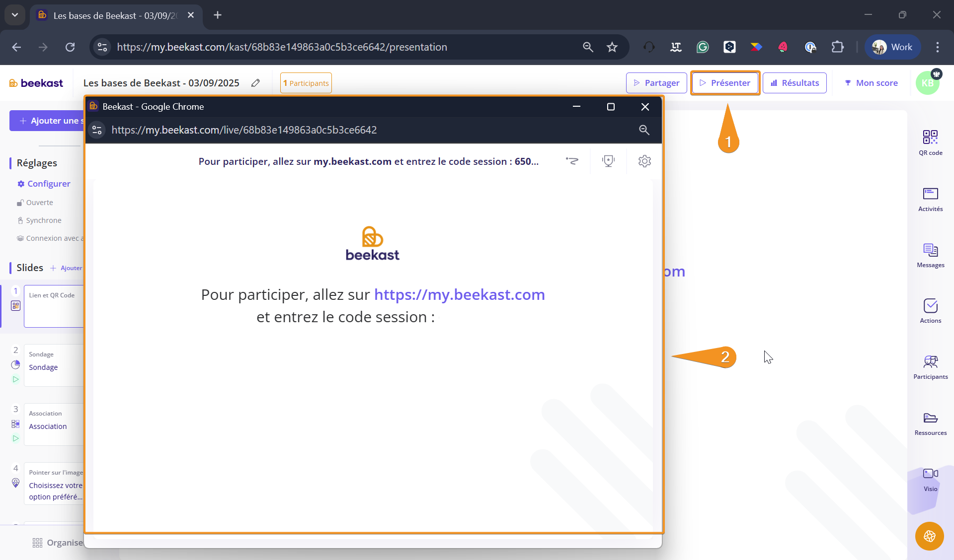Bookmark this page with the star icon
The width and height of the screenshot is (954, 560).
(x=612, y=47)
